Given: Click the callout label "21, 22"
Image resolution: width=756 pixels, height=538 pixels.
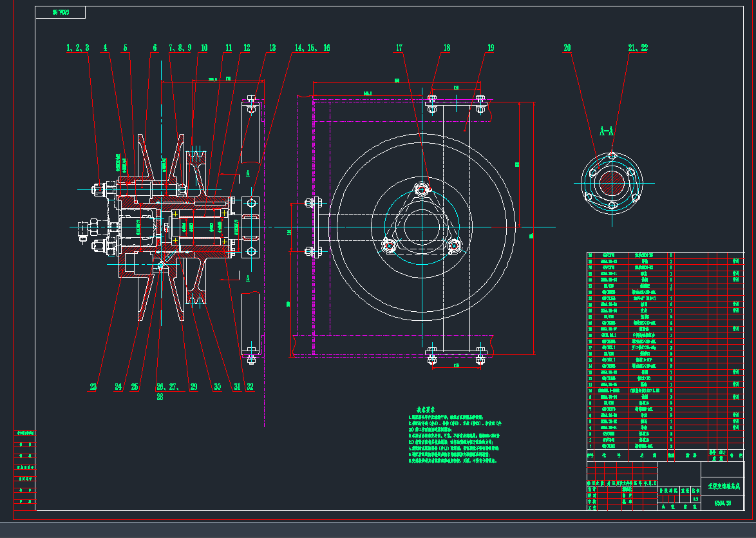Looking at the screenshot, I should point(638,48).
